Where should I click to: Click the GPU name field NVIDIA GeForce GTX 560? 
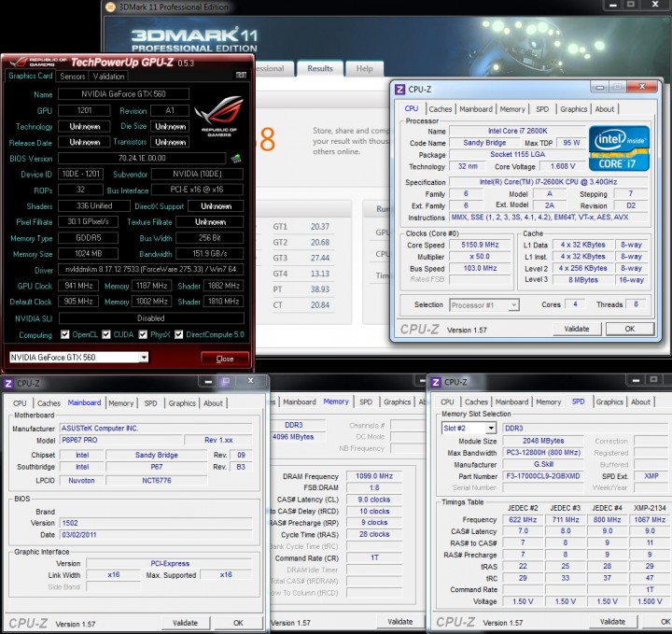coord(123,94)
